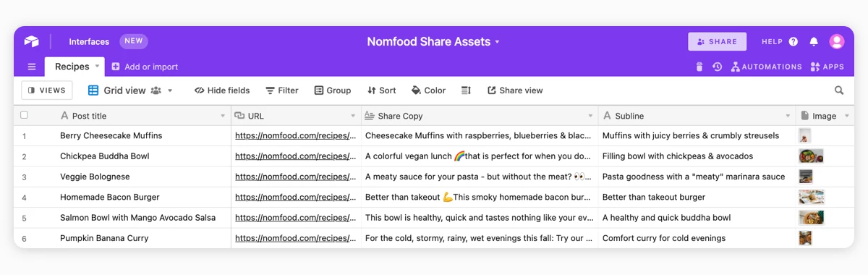Click the Share view toolbar item
868x275 pixels.
pyautogui.click(x=515, y=90)
